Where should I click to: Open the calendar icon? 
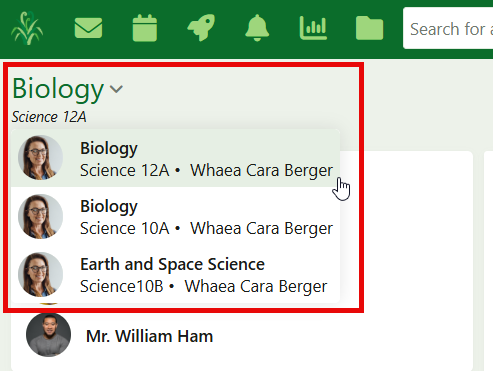(x=145, y=28)
